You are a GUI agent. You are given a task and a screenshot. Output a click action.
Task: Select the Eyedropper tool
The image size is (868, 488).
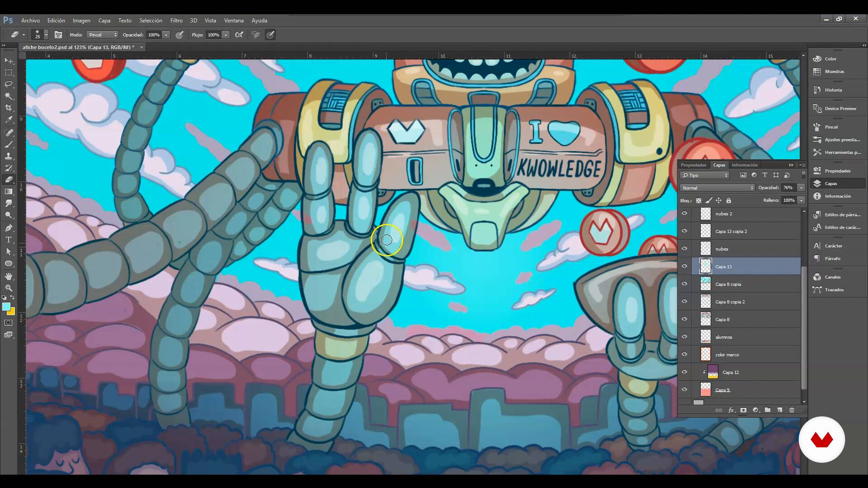(9, 120)
